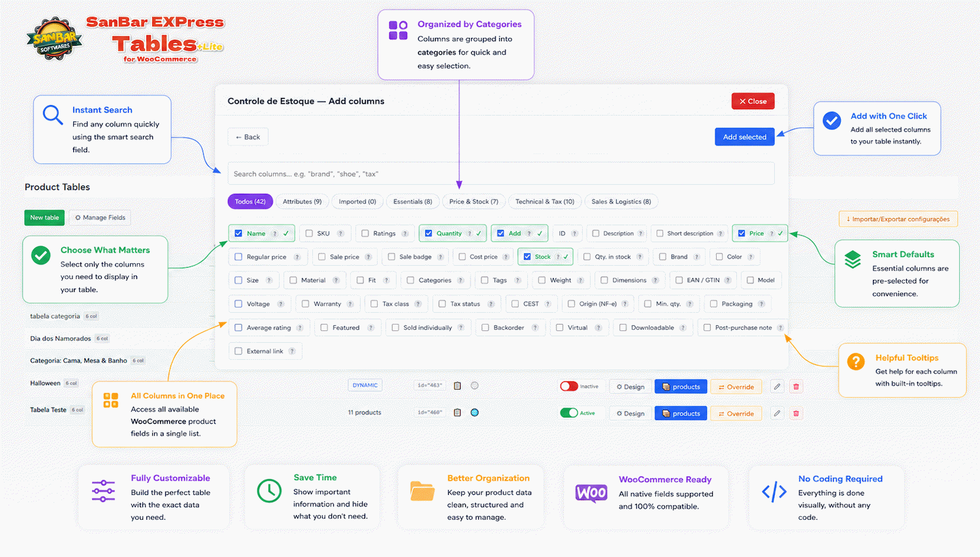Show the help tooltip for the ID column
This screenshot has width=980, height=557.
[575, 234]
